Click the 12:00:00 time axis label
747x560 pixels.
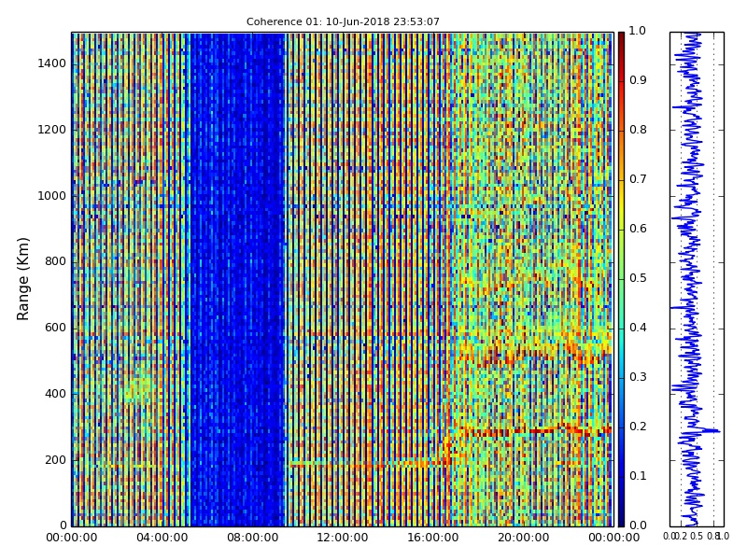click(343, 538)
